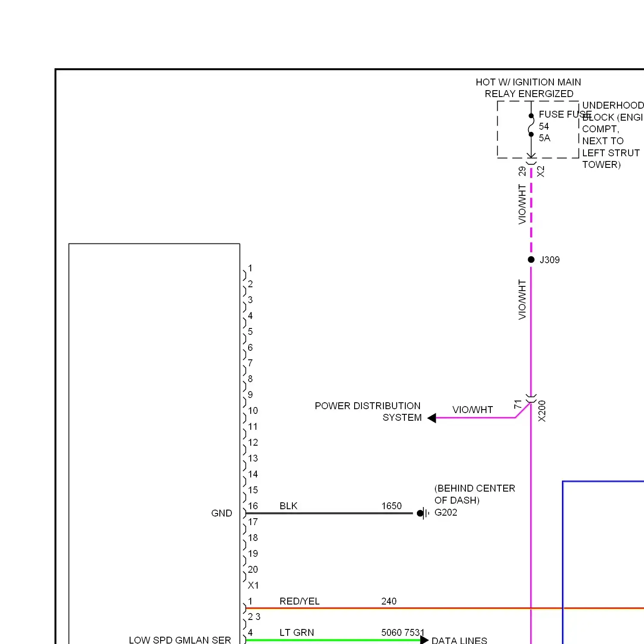This screenshot has width=644, height=644.
Task: Click the G202 ground label
Action: pyautogui.click(x=446, y=512)
